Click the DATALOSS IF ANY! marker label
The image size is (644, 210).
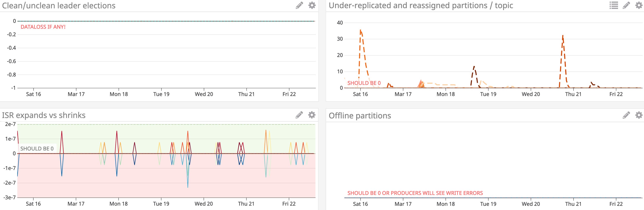point(43,27)
